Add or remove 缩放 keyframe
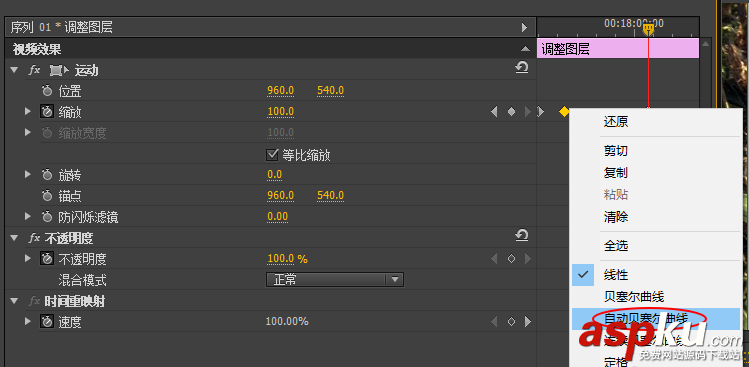749x367 pixels. (511, 112)
